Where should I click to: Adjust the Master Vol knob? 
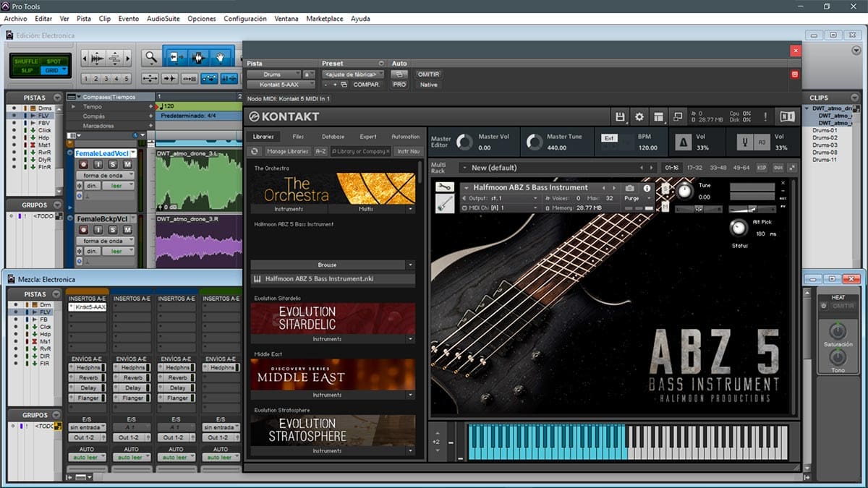464,142
